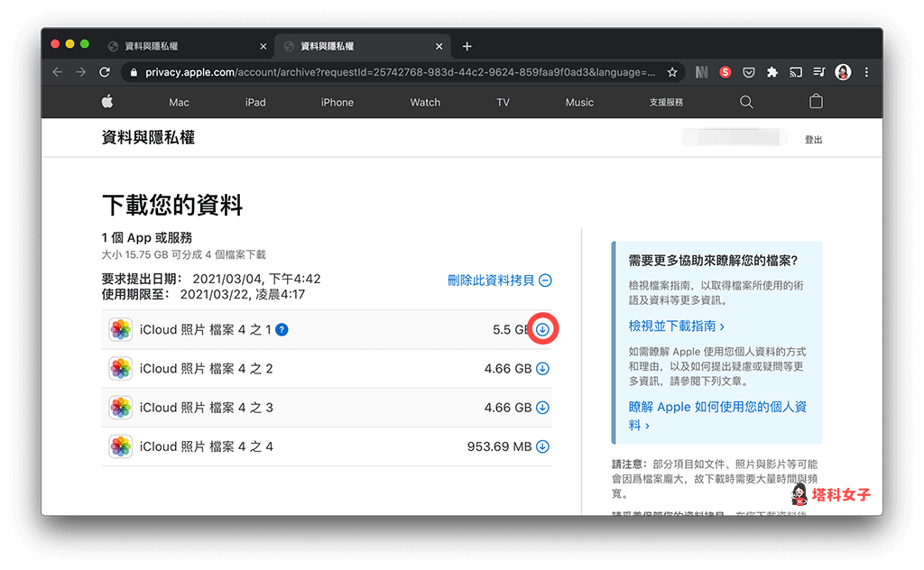Click the 資料與隱私權 page title
This screenshot has height=570, width=924.
point(148,138)
